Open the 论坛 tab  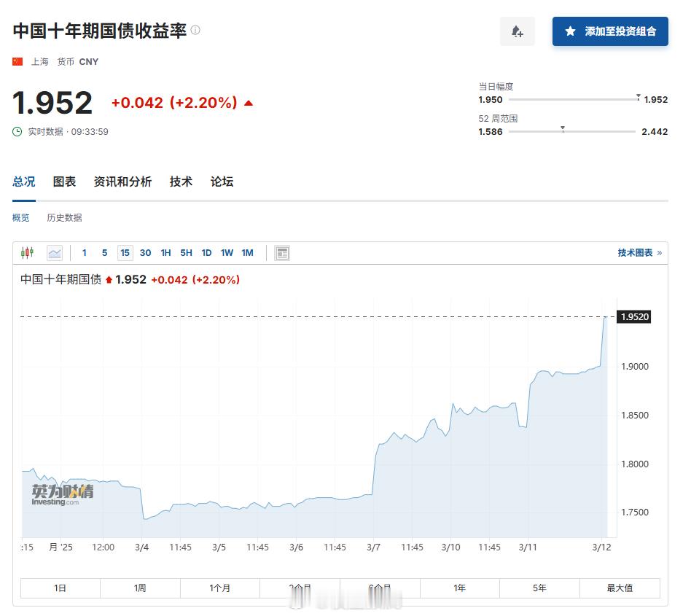pos(222,182)
